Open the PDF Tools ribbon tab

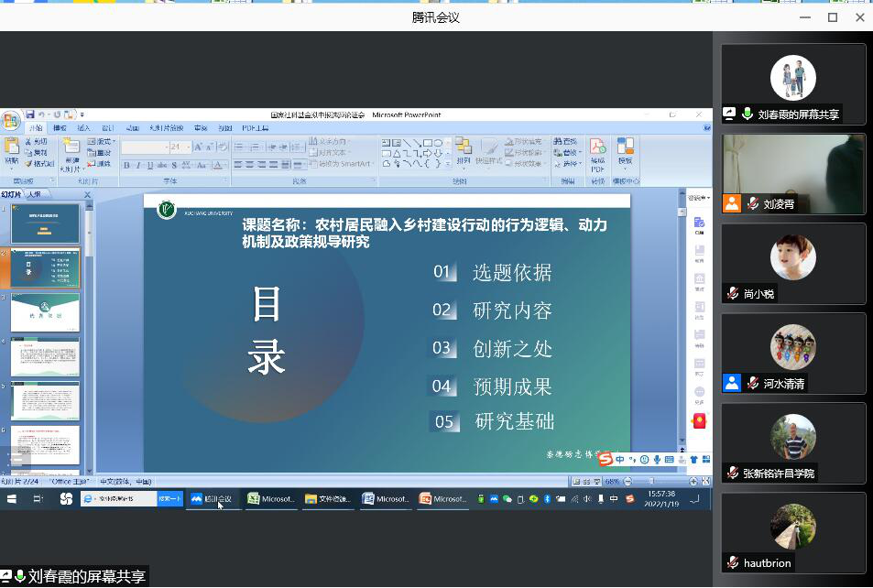255,128
